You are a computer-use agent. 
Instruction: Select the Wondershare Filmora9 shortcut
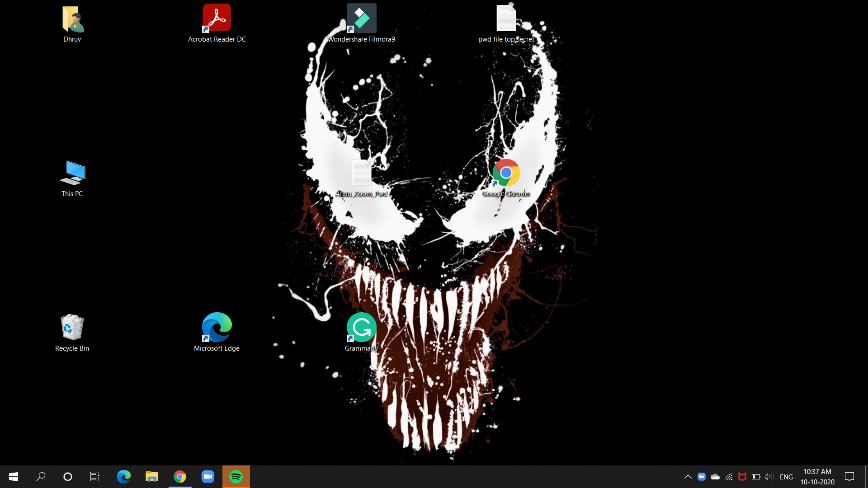point(362,19)
